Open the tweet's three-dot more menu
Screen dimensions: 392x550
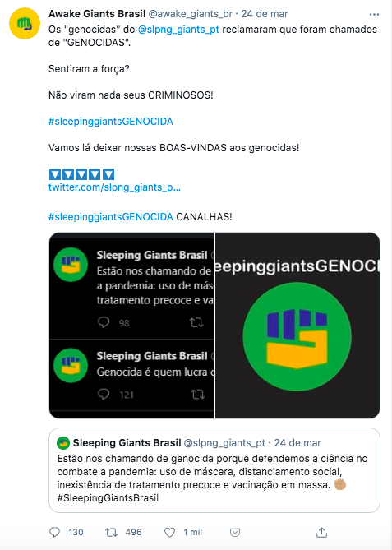pyautogui.click(x=374, y=14)
